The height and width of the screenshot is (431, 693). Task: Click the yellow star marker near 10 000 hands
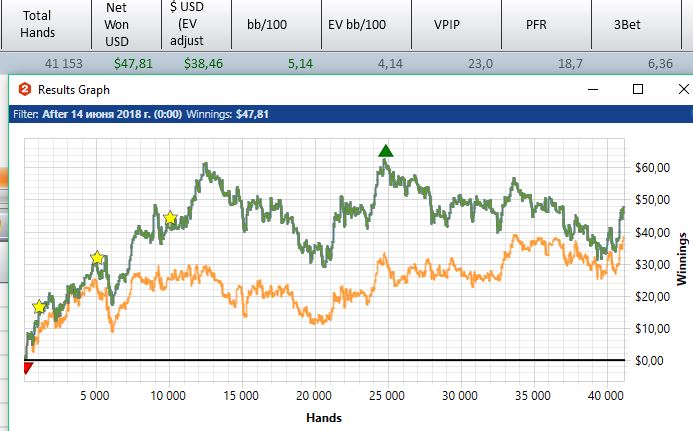point(170,218)
